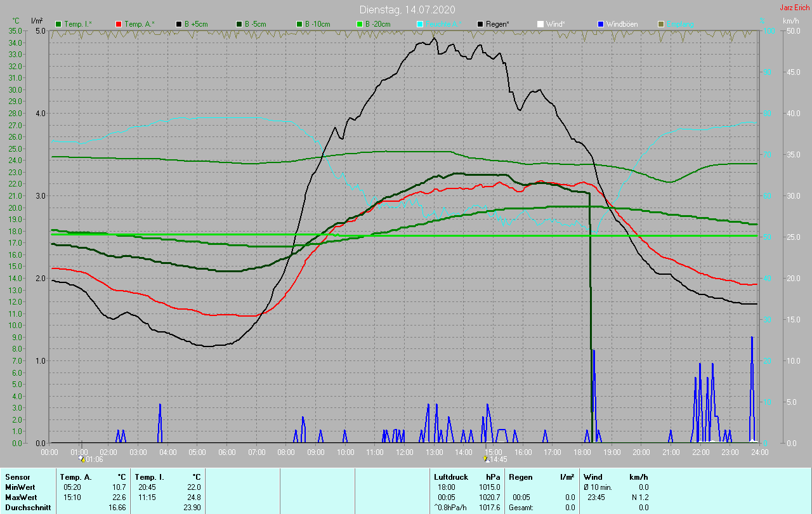Click the white Wind legend square

pyautogui.click(x=540, y=24)
